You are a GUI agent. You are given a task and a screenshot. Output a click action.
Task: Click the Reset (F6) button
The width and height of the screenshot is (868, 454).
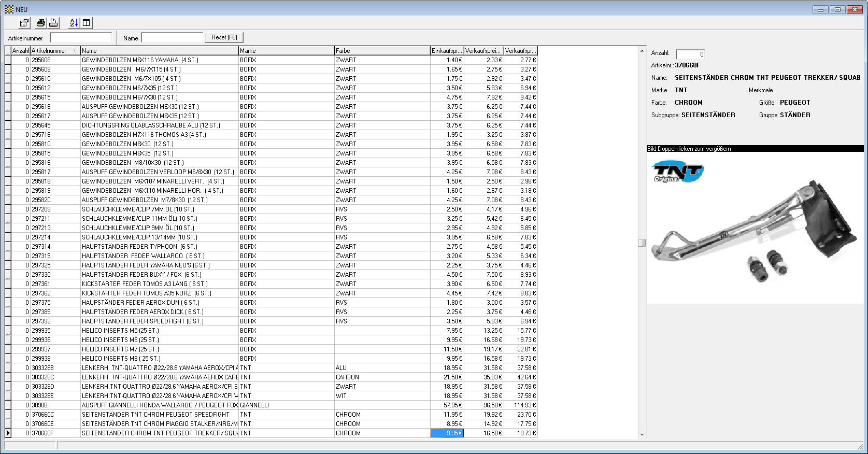(x=224, y=37)
